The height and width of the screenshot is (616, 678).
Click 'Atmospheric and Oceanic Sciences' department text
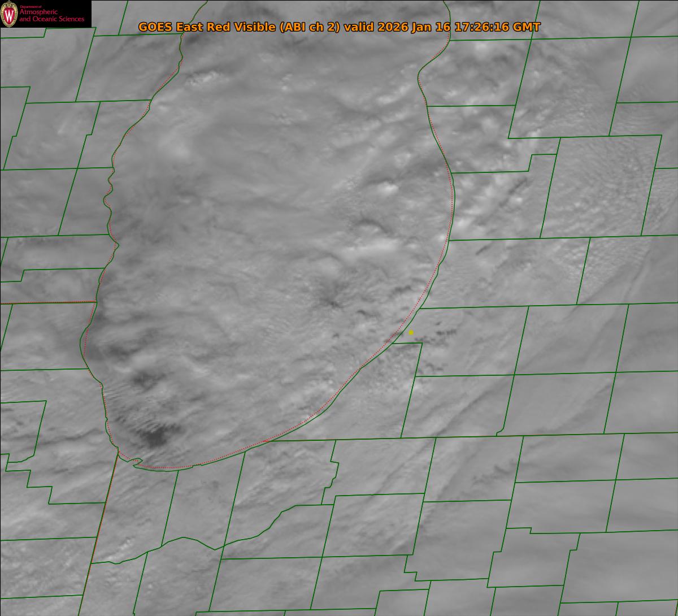click(x=51, y=16)
